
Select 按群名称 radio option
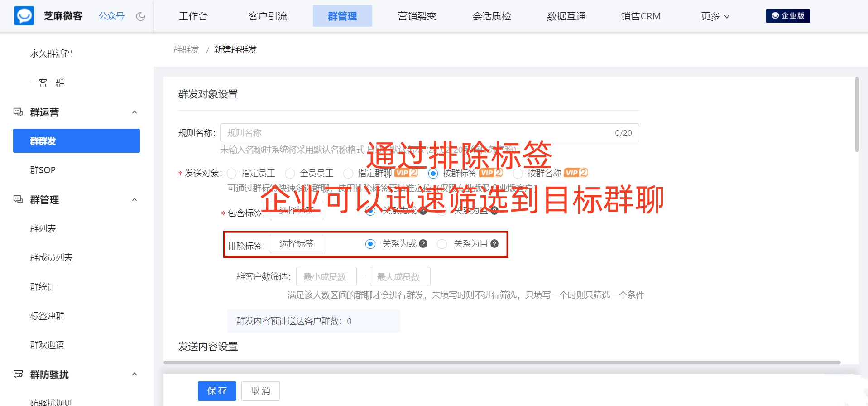click(518, 174)
